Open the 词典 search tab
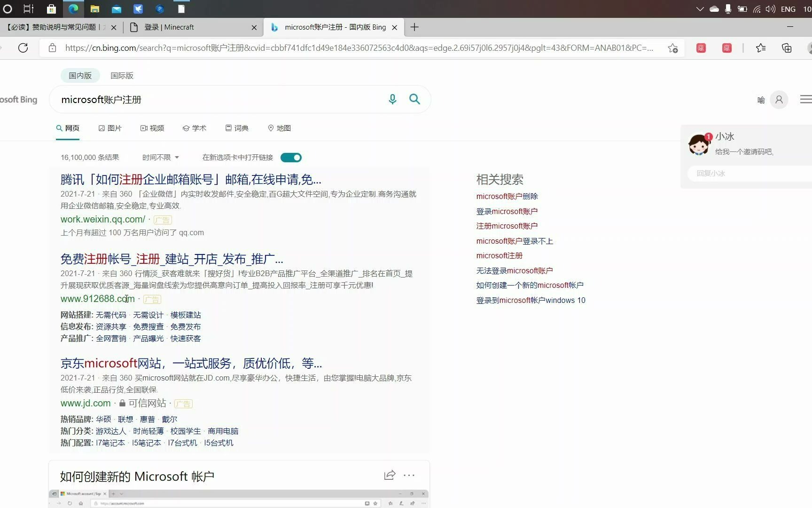This screenshot has width=812, height=508. 237,128
